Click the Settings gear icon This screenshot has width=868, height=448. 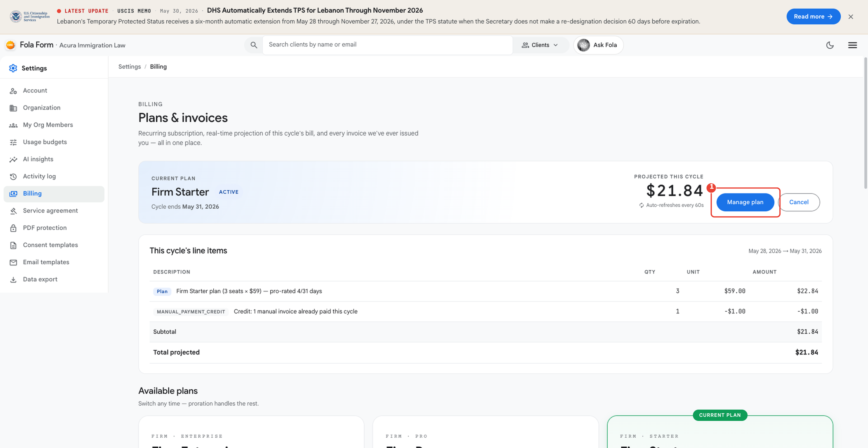[13, 68]
